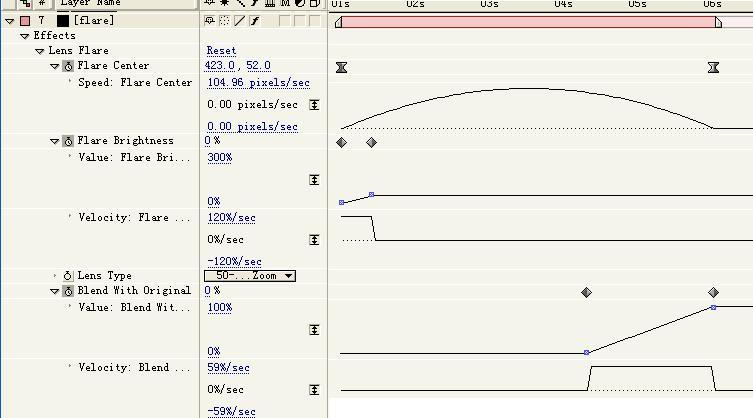Click Flare Center stopwatch icon
This screenshot has width=753, height=418.
point(68,66)
